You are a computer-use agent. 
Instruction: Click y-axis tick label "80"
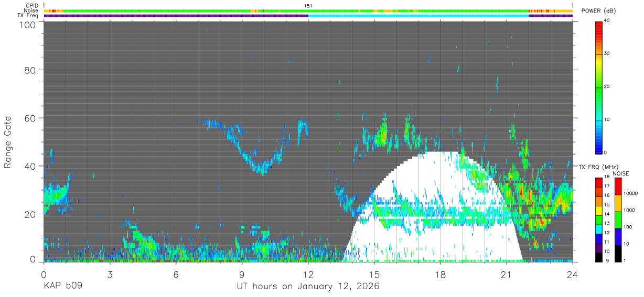pos(30,70)
